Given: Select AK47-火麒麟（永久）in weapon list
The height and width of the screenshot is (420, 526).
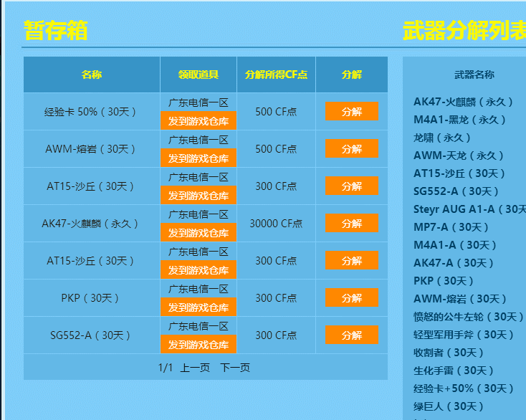Looking at the screenshot, I should pyautogui.click(x=463, y=102).
